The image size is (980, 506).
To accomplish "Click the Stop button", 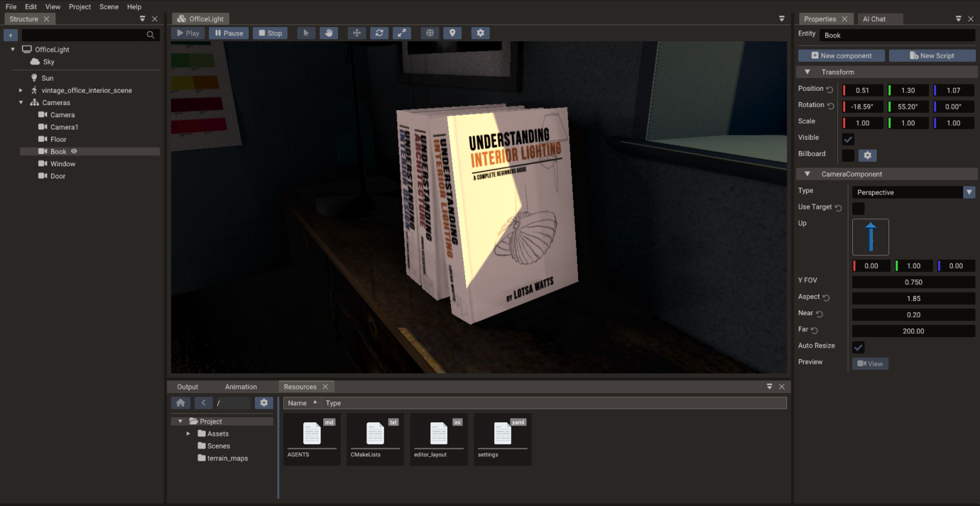I will [270, 33].
